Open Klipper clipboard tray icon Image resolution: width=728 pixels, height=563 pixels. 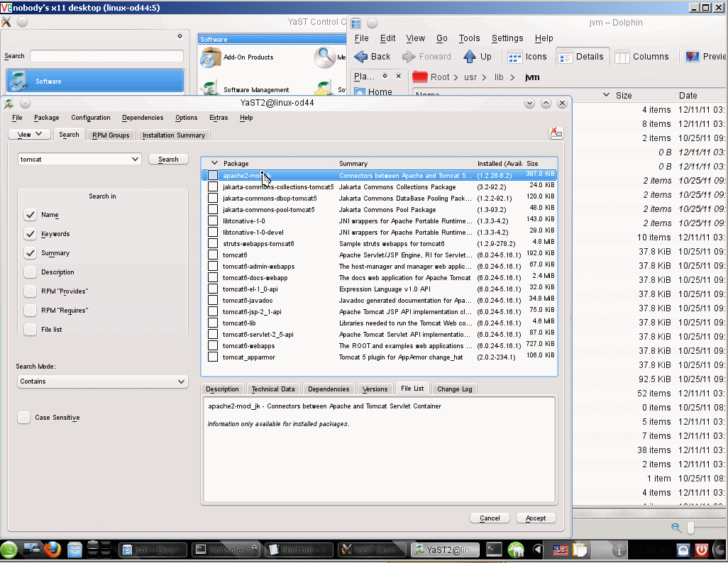tap(580, 550)
